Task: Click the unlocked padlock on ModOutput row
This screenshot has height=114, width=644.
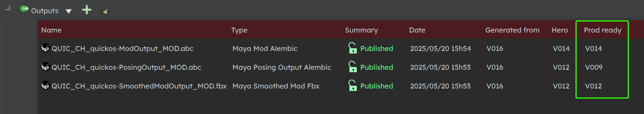Action: [x=352, y=48]
